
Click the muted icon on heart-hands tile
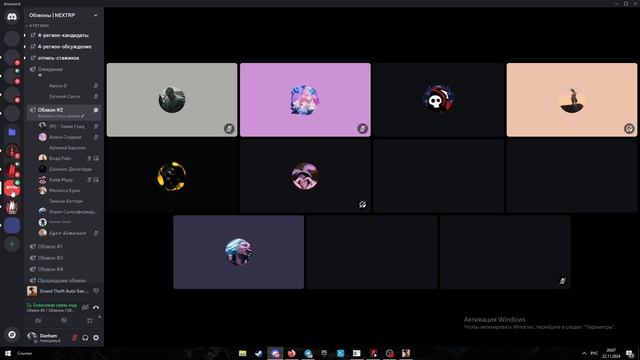362,204
